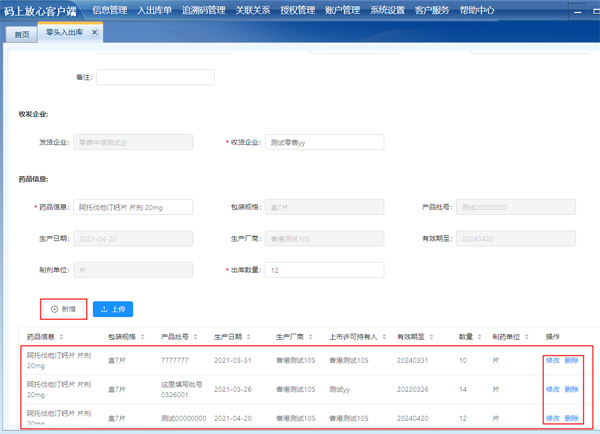This screenshot has width=600, height=434.
Task: Close the 零头入出库 tab
Action: [x=95, y=32]
